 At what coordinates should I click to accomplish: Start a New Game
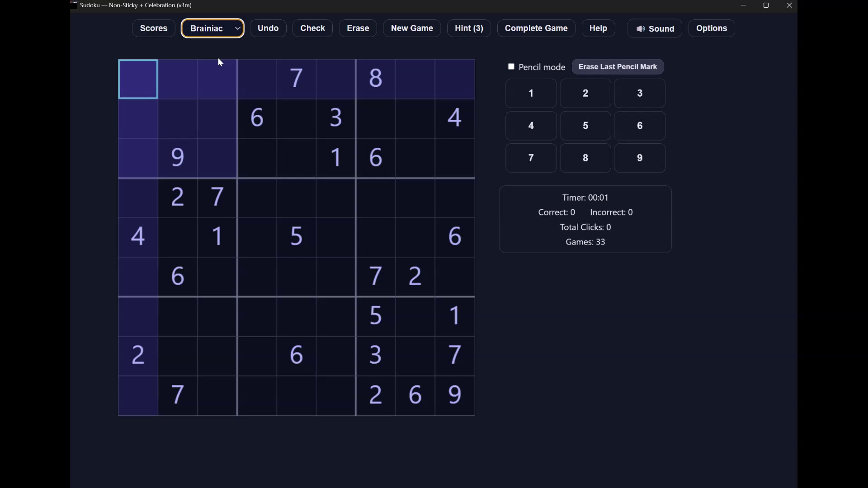(x=411, y=28)
